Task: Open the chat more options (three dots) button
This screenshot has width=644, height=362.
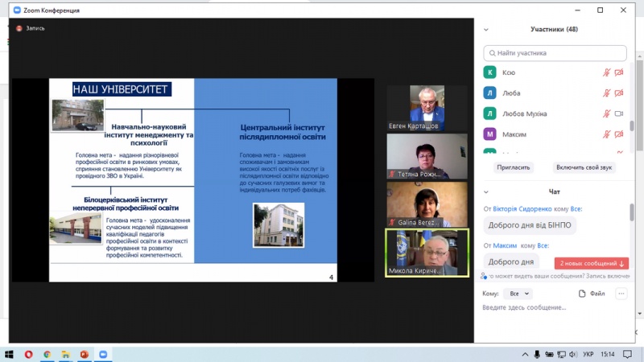Action: tap(621, 294)
